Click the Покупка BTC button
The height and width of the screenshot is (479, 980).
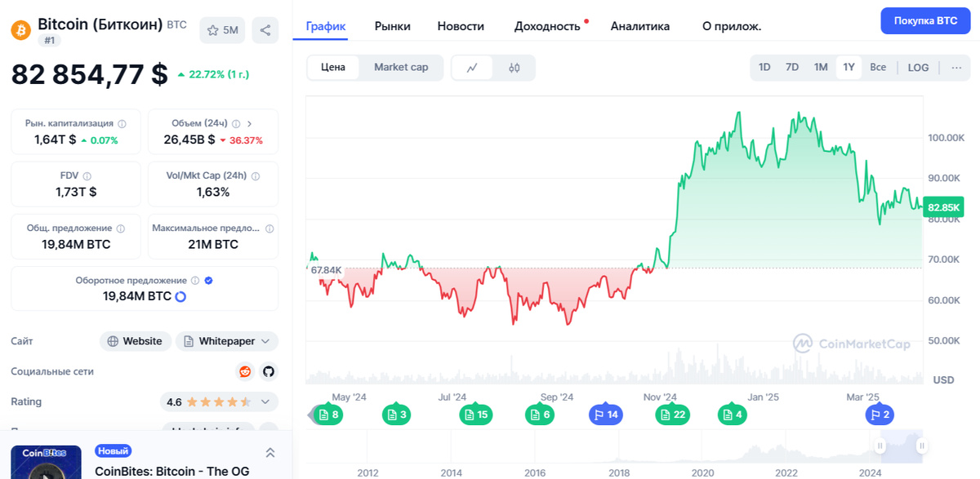(925, 20)
